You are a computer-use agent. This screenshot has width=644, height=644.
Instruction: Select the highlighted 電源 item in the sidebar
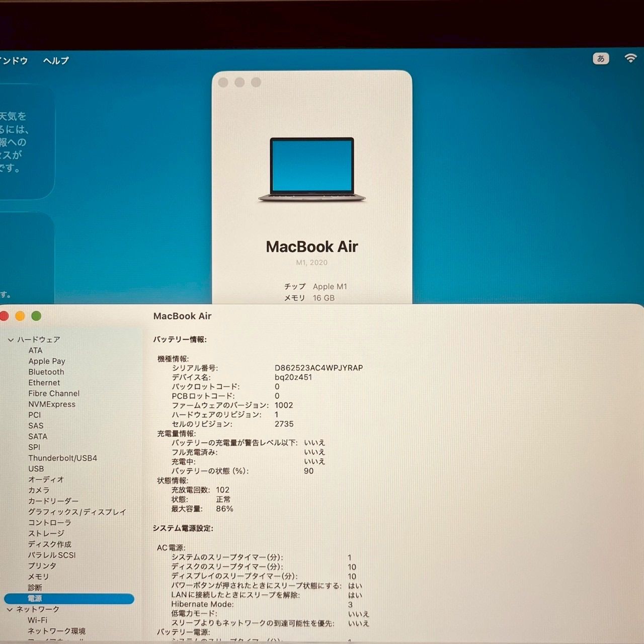tap(69, 598)
